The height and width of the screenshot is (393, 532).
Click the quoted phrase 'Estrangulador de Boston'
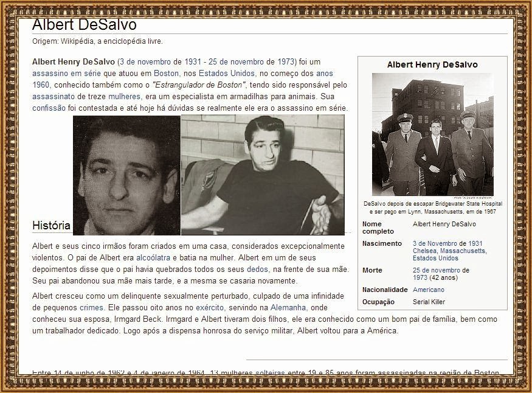pos(199,85)
